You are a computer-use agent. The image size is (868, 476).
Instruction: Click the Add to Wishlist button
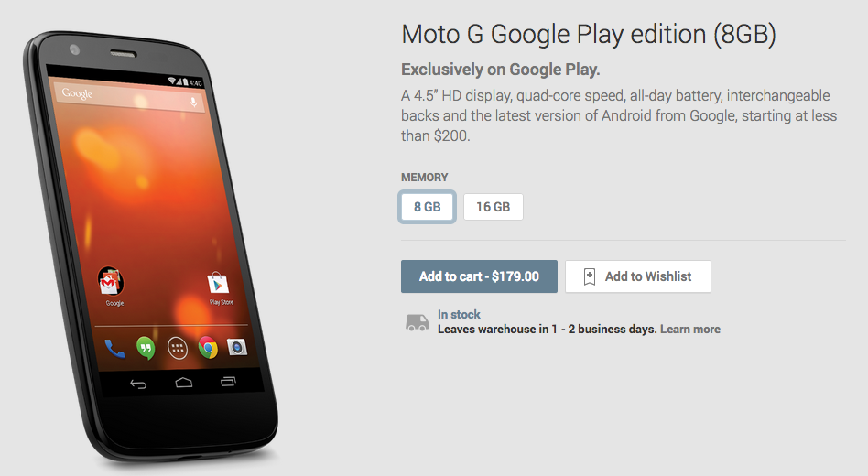coord(637,276)
